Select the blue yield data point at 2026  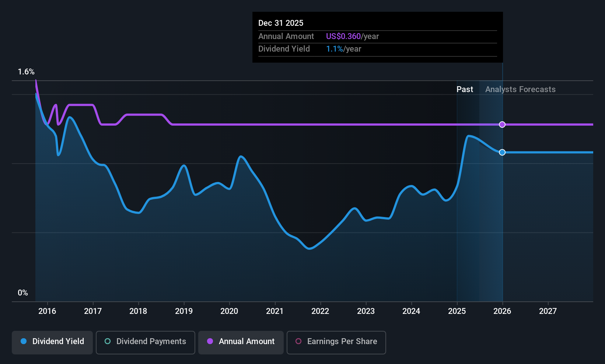[502, 152]
